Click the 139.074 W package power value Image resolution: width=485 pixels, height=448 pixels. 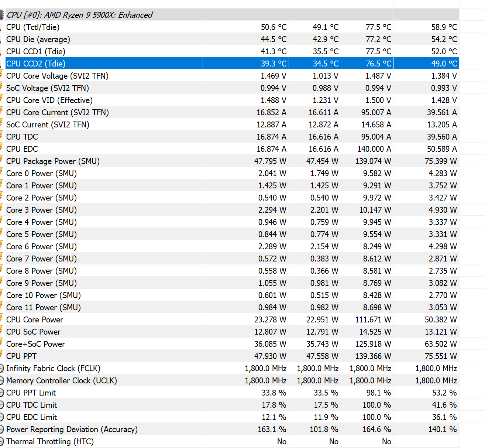point(373,161)
